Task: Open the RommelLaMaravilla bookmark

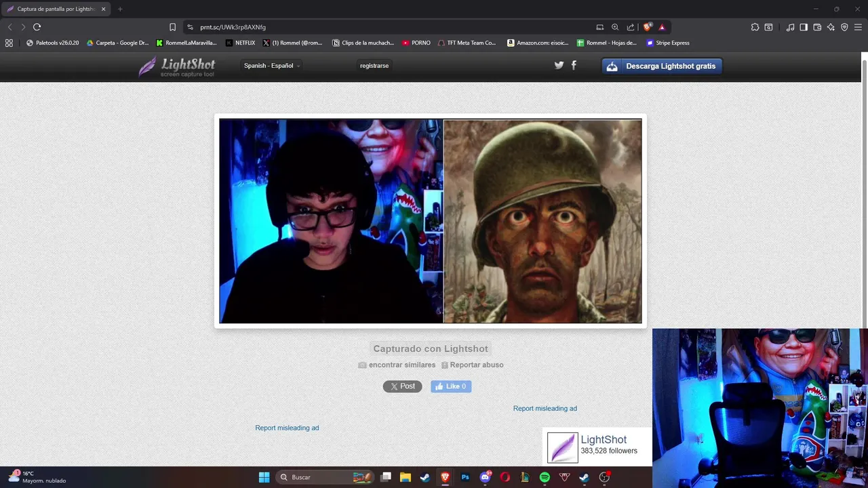Action: coord(186,43)
